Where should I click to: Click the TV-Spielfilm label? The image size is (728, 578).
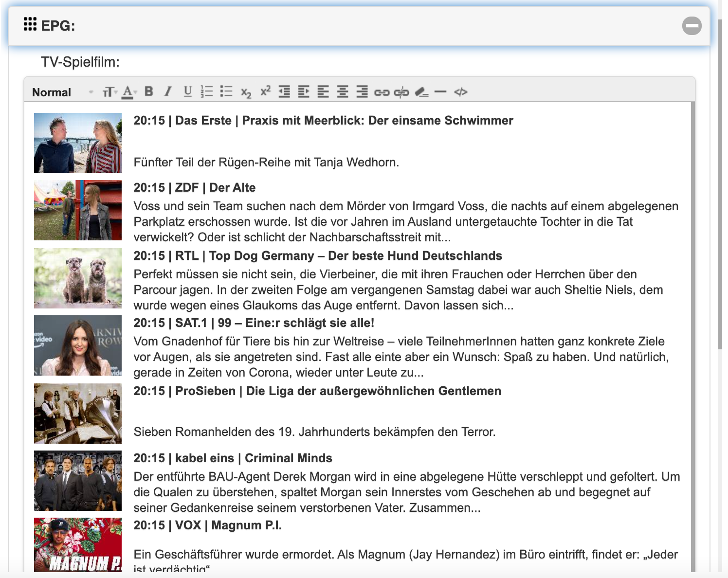coord(80,62)
